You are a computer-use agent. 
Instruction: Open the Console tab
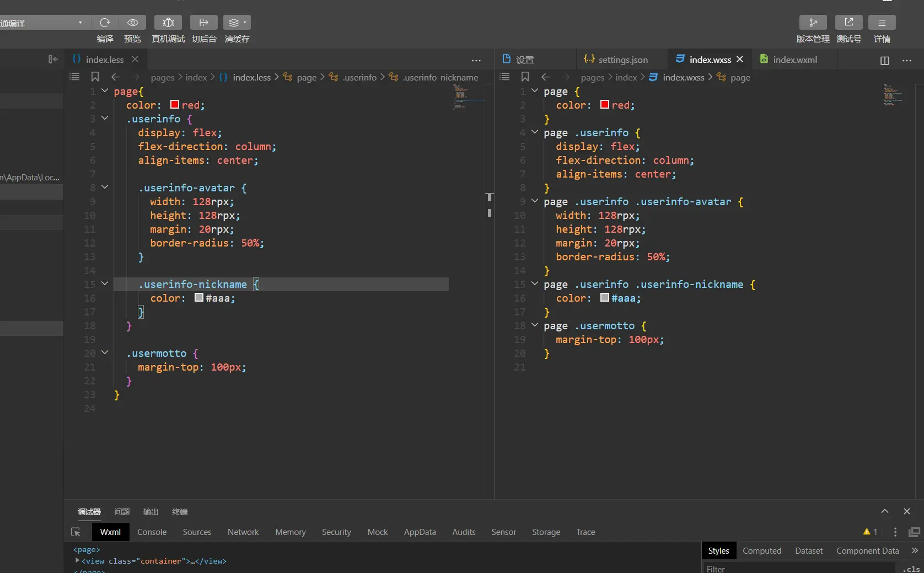[x=152, y=532]
